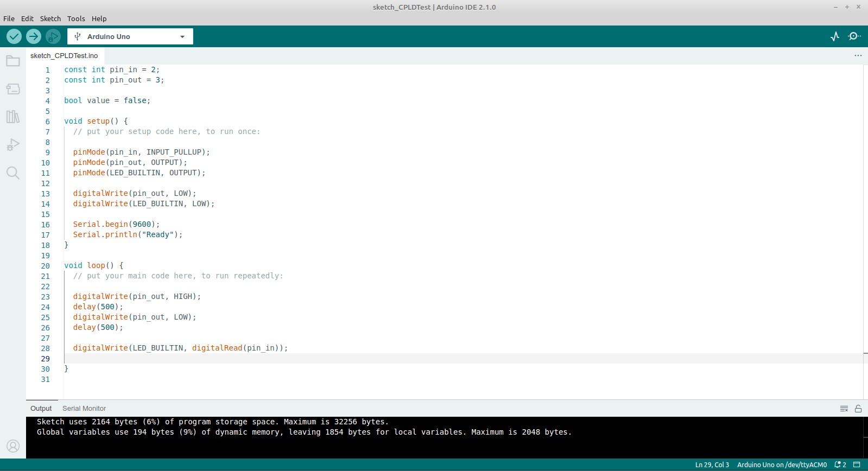Click the Ln 29, Col 3 position indicator
The width and height of the screenshot is (868, 471).
click(712, 464)
